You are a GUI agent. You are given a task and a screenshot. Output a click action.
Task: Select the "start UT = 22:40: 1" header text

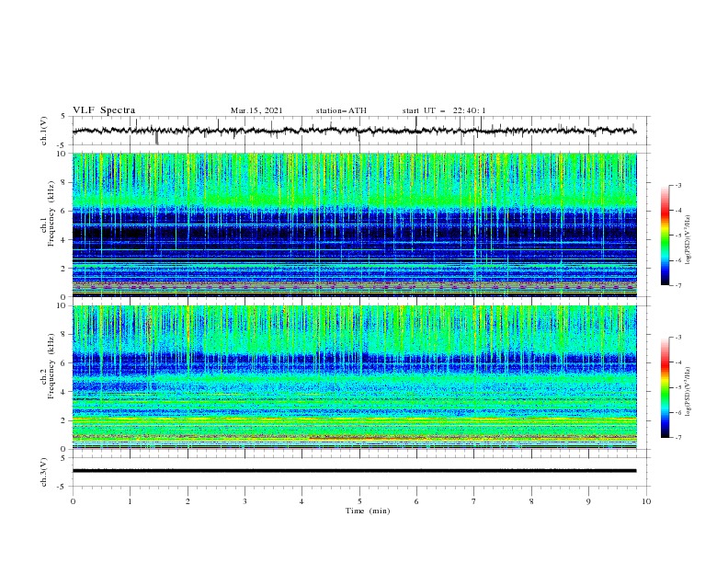point(444,110)
